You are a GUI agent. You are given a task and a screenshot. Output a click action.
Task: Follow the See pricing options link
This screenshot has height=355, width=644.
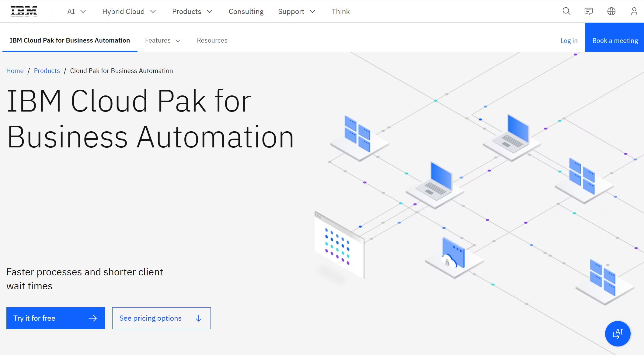[x=150, y=318]
